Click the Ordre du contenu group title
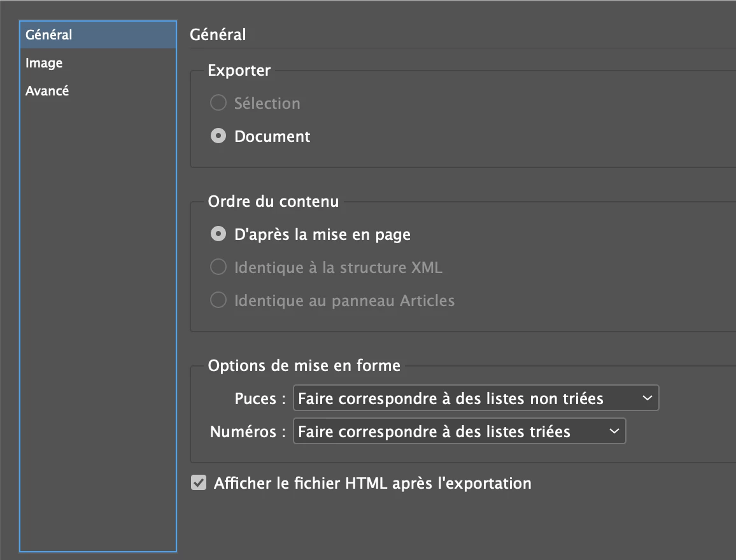Image resolution: width=736 pixels, height=560 pixels. [273, 202]
